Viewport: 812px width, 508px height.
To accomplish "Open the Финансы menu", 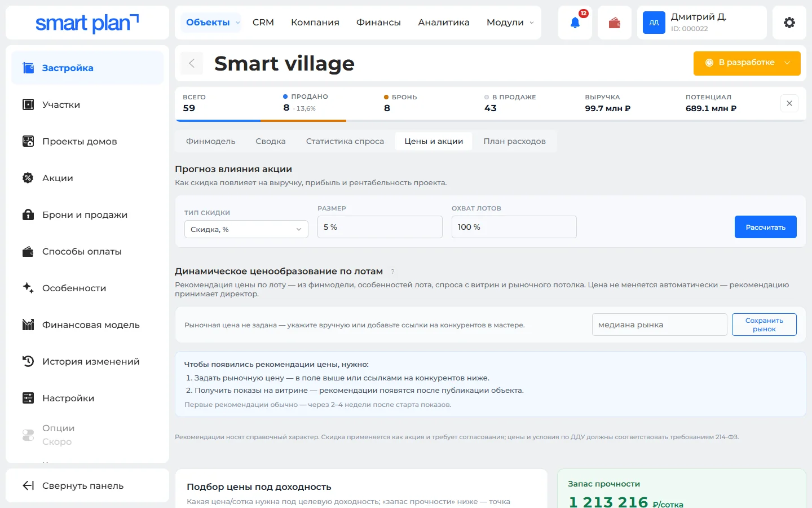I will tap(378, 23).
